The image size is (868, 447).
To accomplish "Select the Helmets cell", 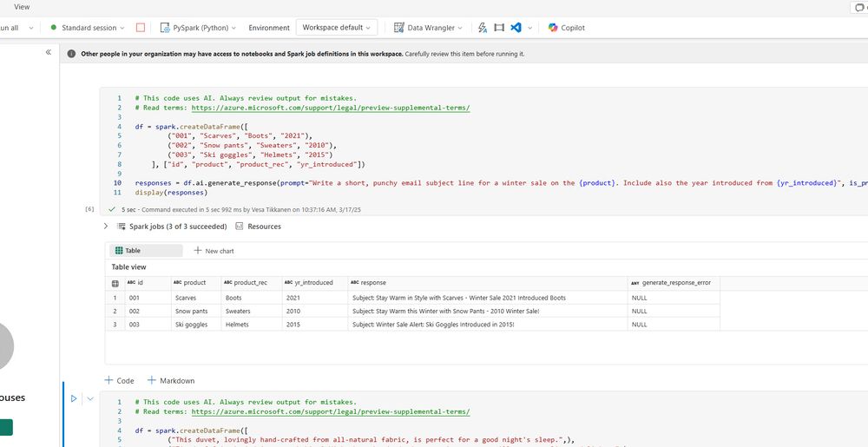I will click(x=252, y=325).
